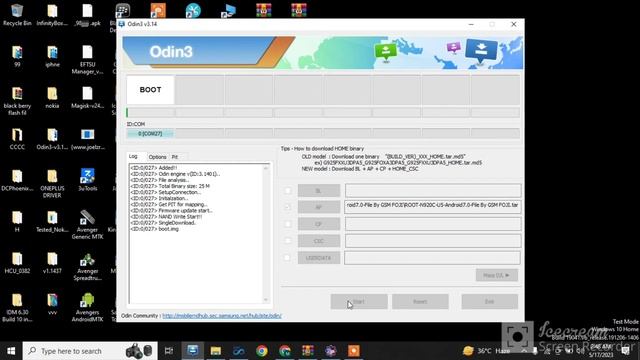Open Task View on the taskbar
The image size is (640, 360).
[x=169, y=351]
